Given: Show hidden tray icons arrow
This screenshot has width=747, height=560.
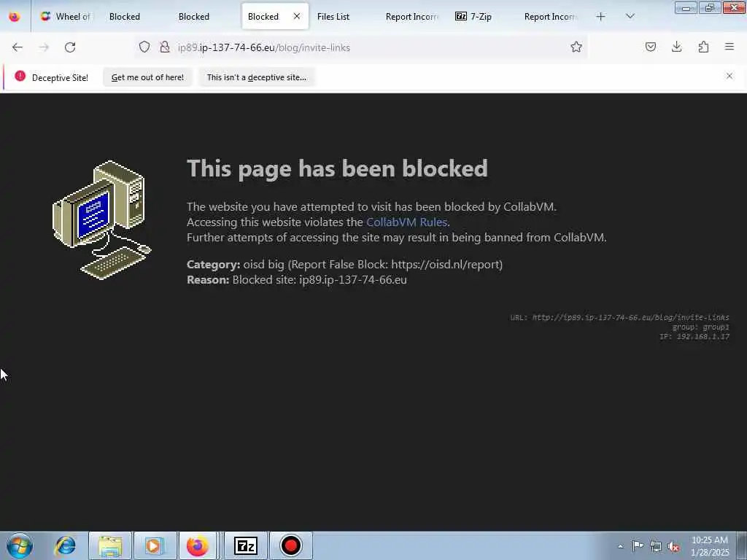Looking at the screenshot, I should pos(620,546).
